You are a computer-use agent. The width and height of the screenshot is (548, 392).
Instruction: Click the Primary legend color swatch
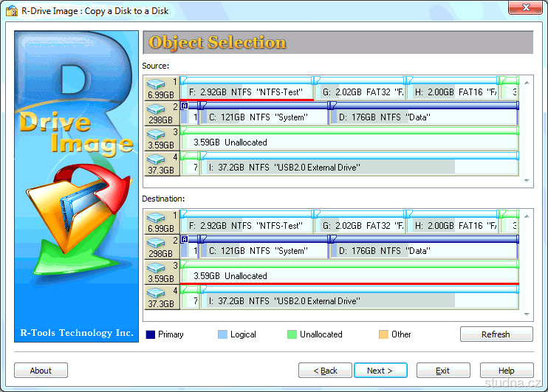pos(150,334)
